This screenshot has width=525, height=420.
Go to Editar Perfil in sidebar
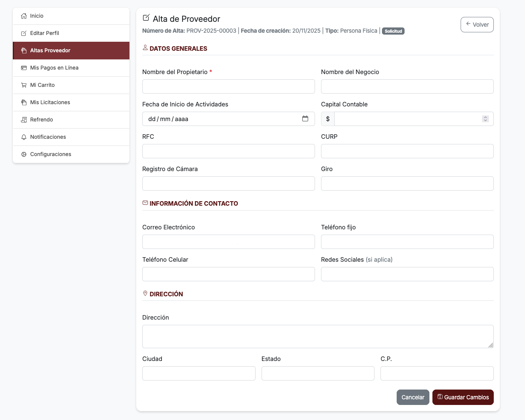(71, 33)
